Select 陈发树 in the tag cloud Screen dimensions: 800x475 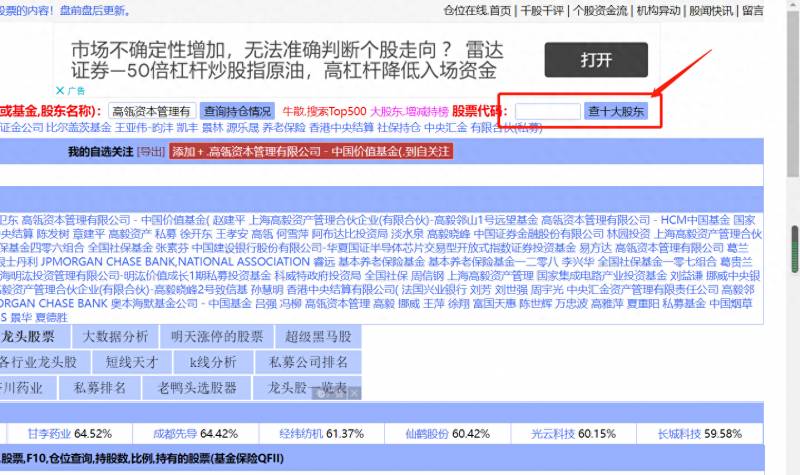coord(53,234)
